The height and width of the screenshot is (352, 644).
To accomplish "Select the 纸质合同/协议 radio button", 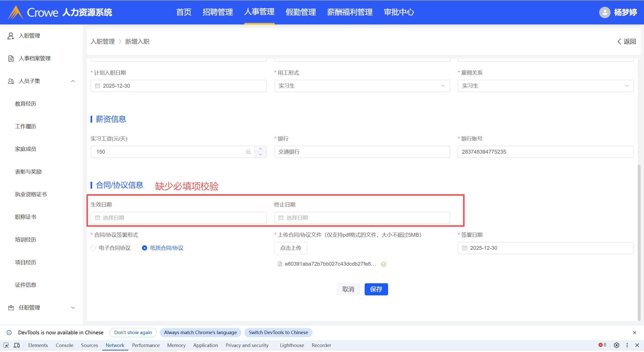I will coord(144,248).
